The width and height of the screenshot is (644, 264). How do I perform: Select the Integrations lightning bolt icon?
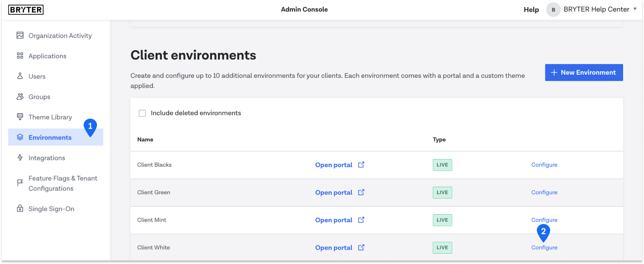coord(20,158)
